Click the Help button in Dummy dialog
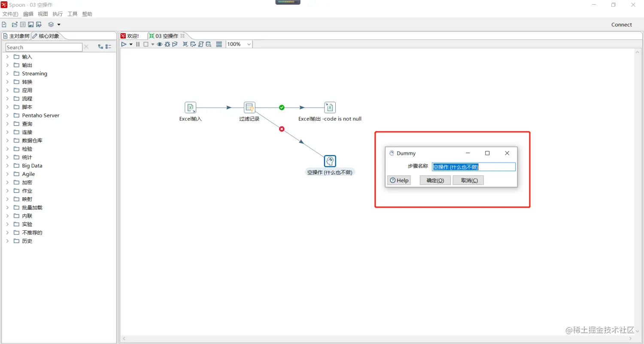Screen dimensions: 644x344 [x=399, y=181]
